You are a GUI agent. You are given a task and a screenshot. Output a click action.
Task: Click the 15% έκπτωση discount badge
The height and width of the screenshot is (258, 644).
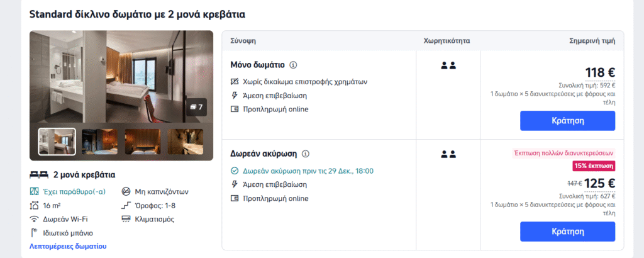click(594, 166)
